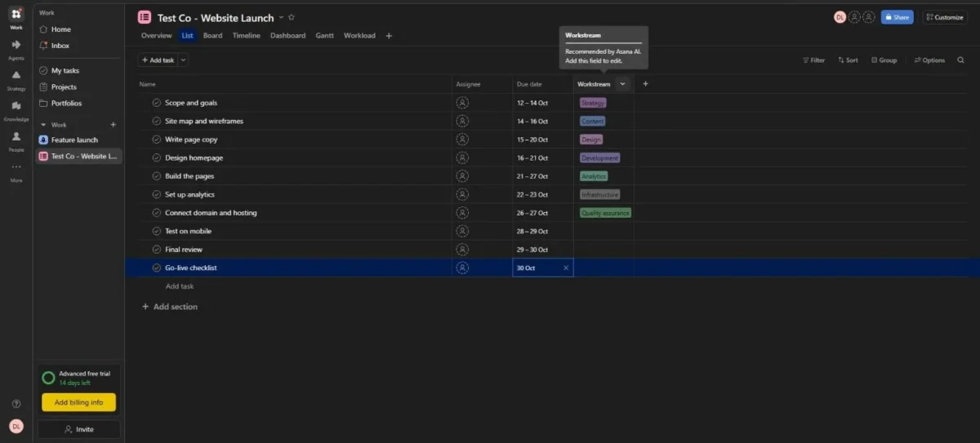Open Strategy in the left rail
Viewport: 980px width, 443px height.
click(x=16, y=78)
